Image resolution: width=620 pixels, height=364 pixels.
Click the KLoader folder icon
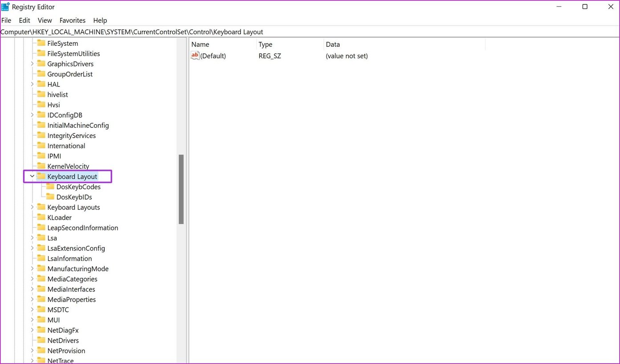[x=41, y=217]
